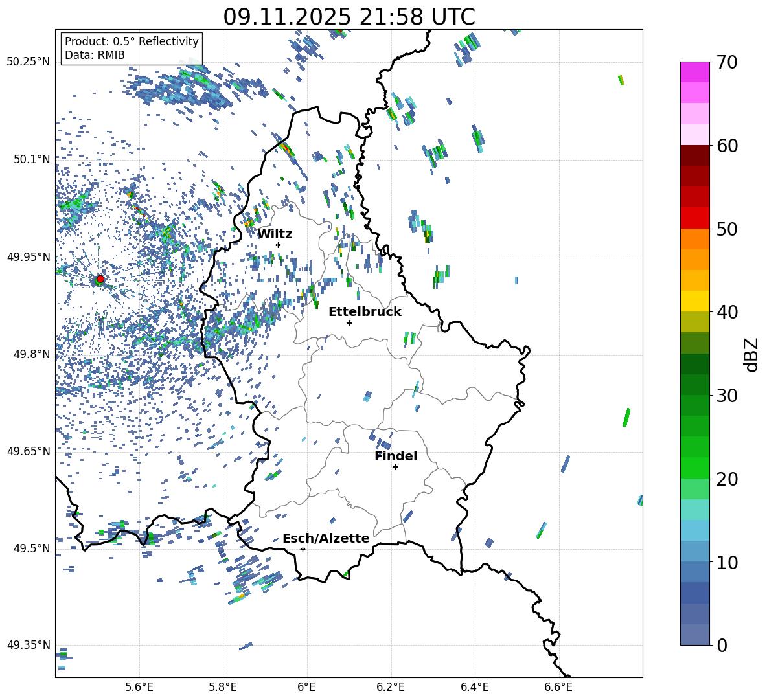Screen dimensions: 767x700
Task: Click the 6.4°E longitude label
Action: tap(474, 688)
